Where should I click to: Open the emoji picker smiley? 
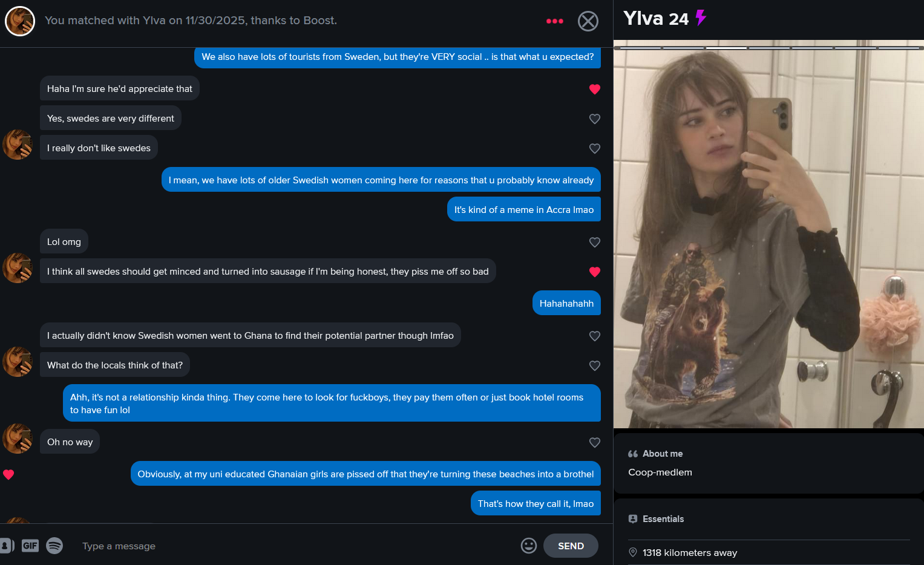click(529, 546)
